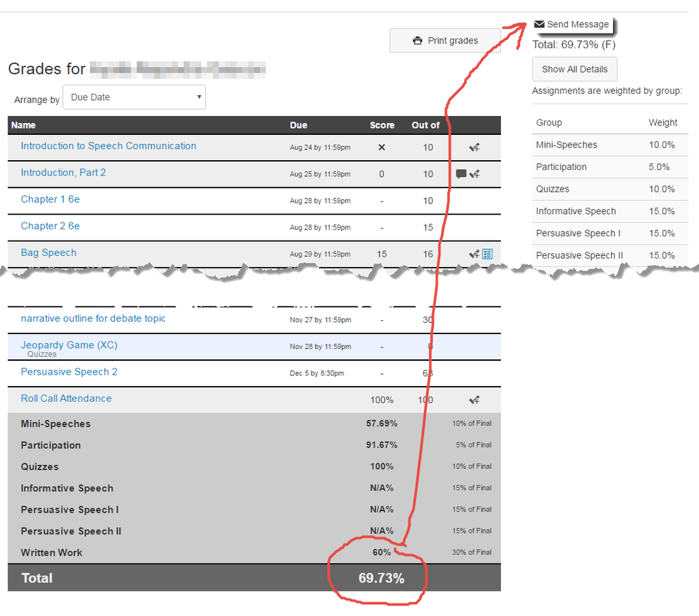
Task: Click the Print grades button
Action: (x=445, y=41)
